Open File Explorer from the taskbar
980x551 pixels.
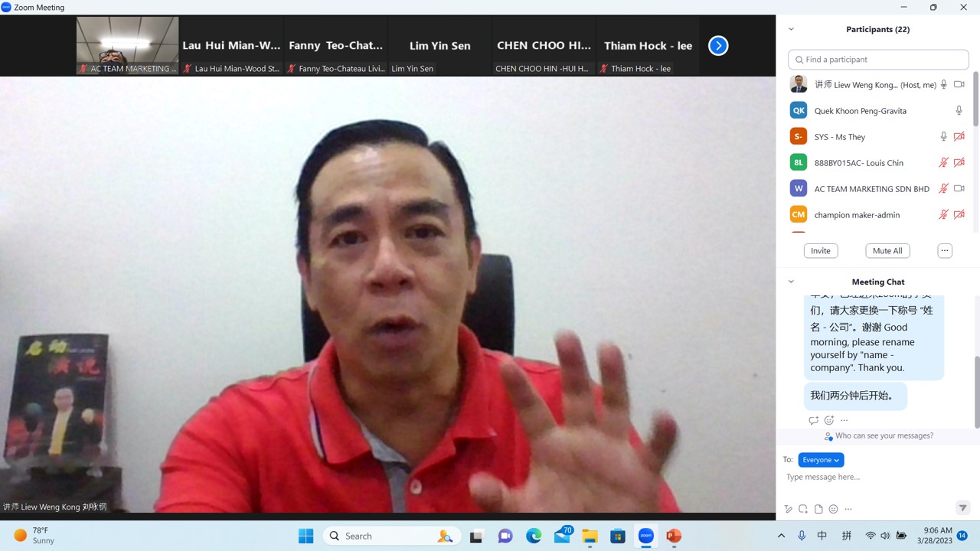pos(590,536)
